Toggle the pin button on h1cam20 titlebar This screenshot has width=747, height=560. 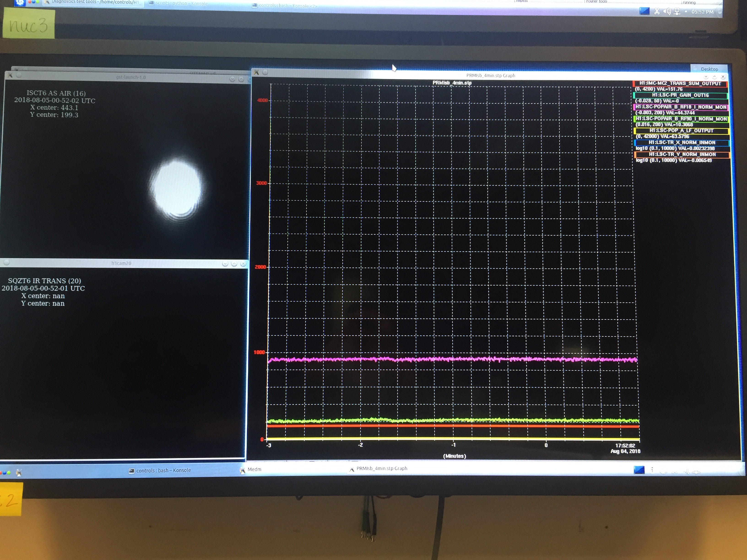click(6, 262)
